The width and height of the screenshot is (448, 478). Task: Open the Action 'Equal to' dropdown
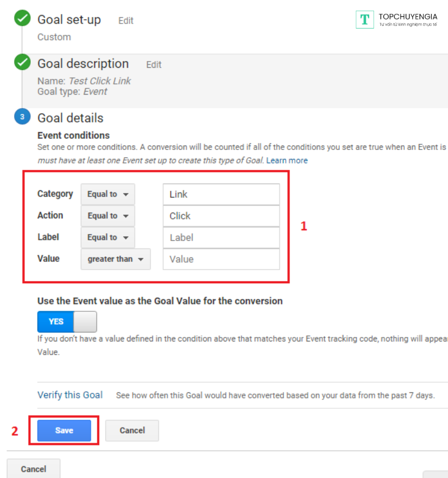[x=108, y=215]
